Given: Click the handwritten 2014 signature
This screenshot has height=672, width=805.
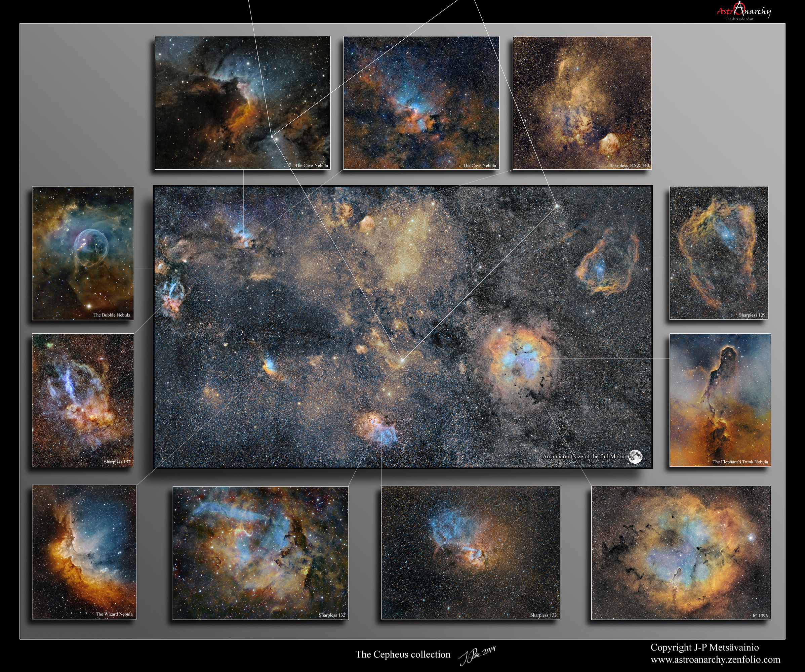Looking at the screenshot, I should pos(478,655).
